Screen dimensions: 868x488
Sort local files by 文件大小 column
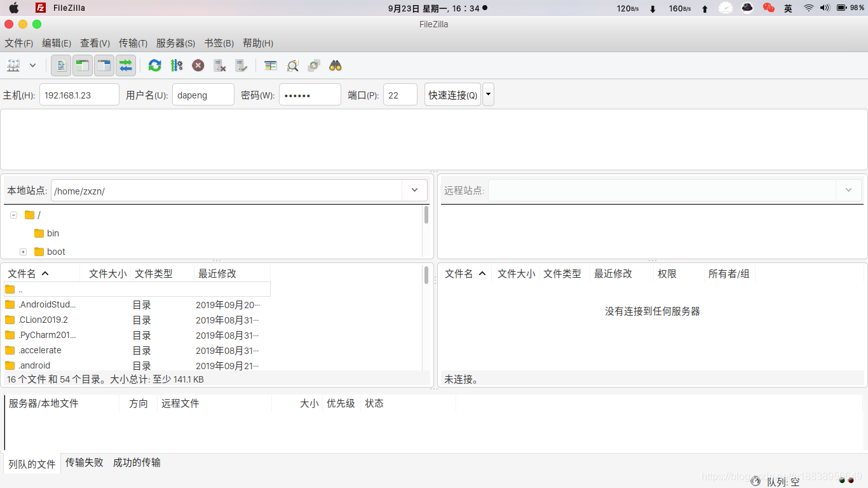tap(107, 273)
